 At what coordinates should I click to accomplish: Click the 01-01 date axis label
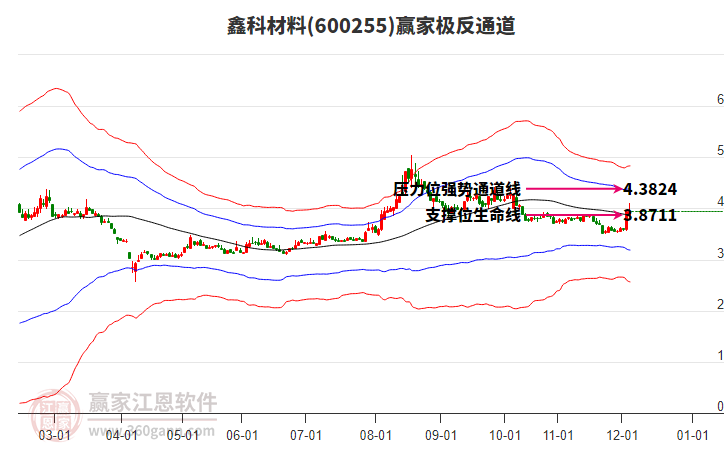point(693,435)
